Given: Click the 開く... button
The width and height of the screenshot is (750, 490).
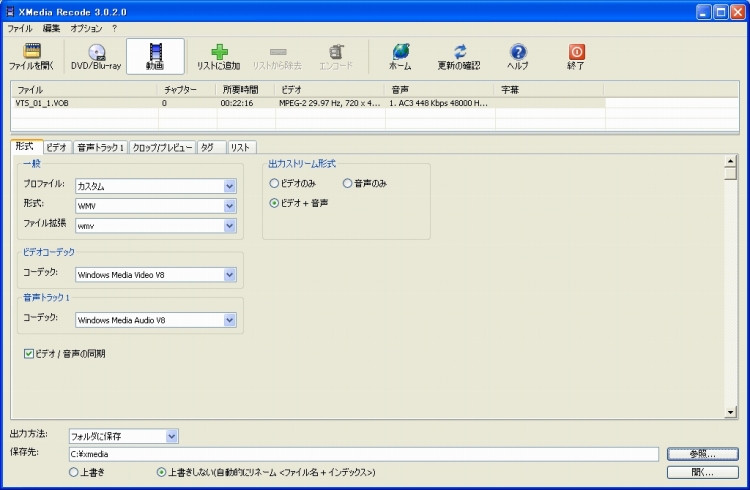Looking at the screenshot, I should click(703, 472).
